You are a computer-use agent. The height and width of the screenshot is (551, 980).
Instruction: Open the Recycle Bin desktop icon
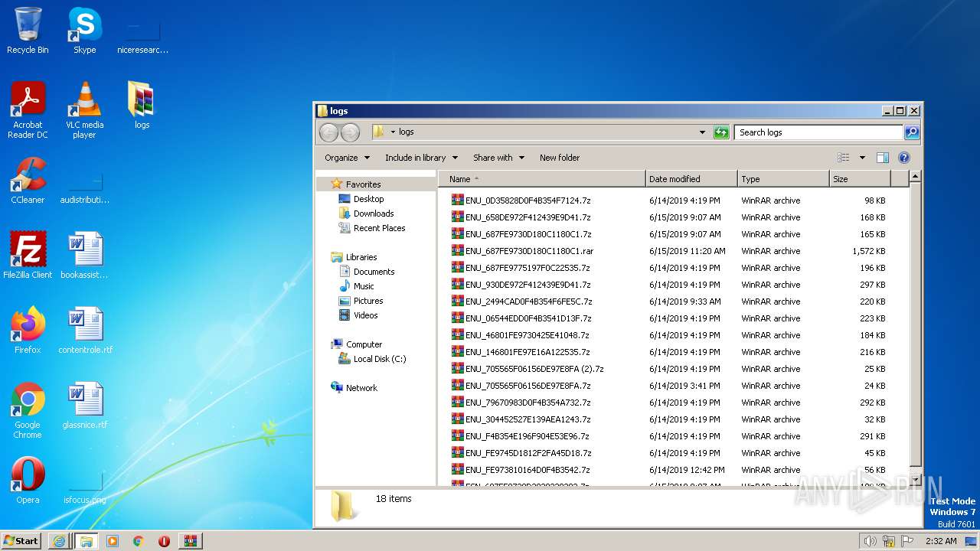(28, 31)
